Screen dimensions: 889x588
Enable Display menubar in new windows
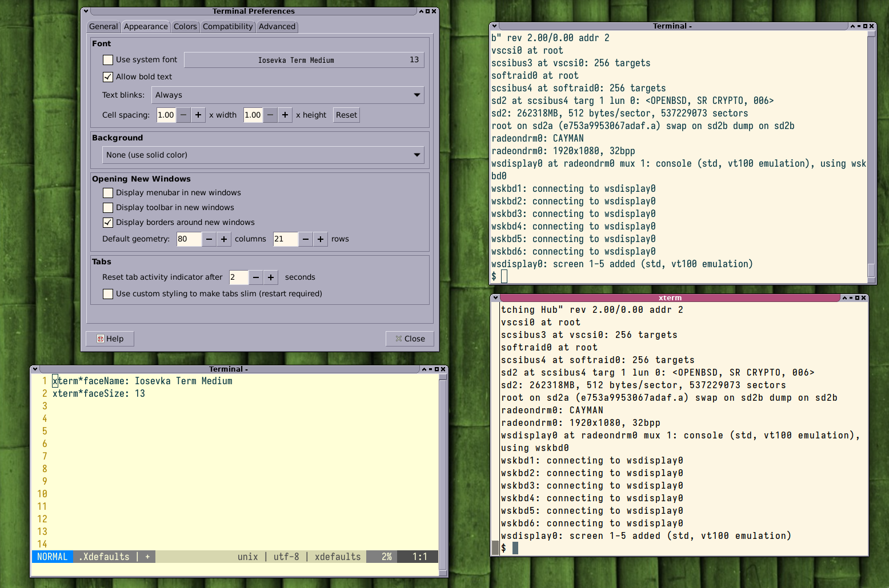point(108,192)
